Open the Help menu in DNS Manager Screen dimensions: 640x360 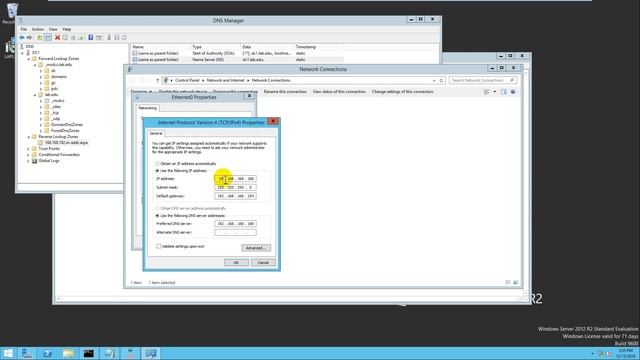[x=67, y=29]
